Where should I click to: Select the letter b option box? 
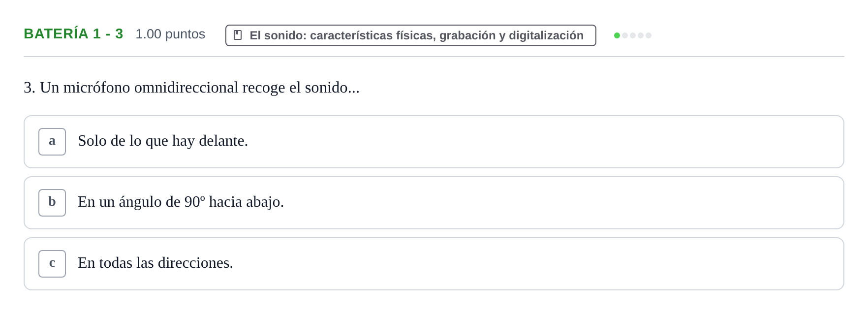click(52, 203)
